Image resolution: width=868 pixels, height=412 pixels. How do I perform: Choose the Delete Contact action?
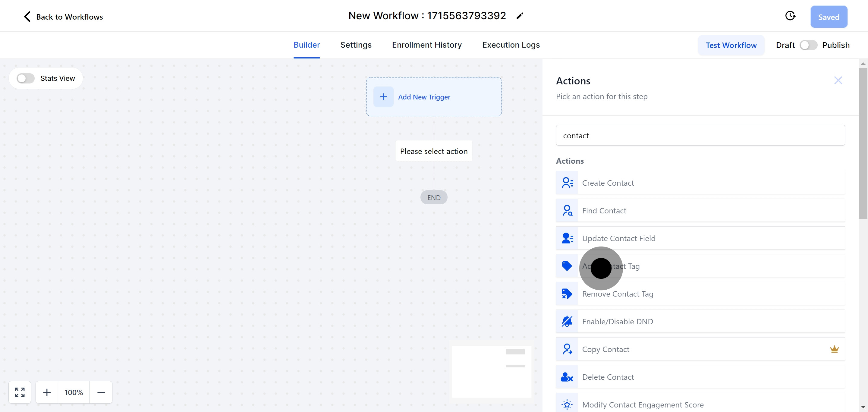pos(700,377)
